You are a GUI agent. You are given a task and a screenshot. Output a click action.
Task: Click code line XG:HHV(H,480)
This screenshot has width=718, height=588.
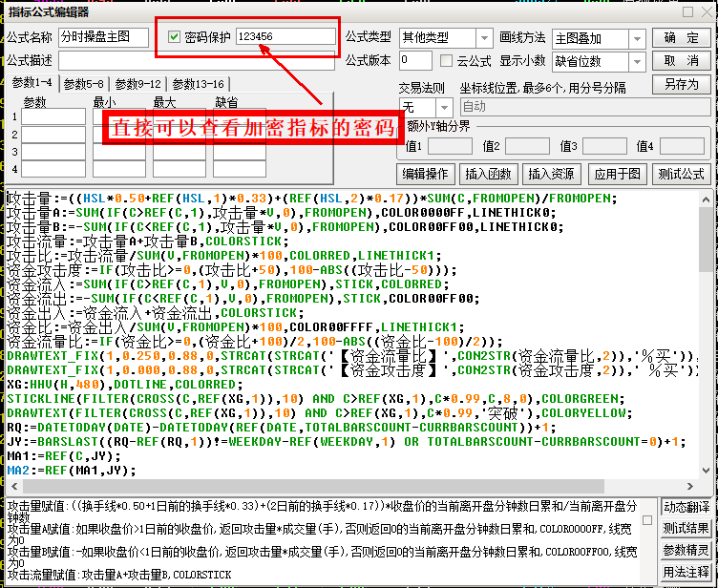click(x=124, y=385)
